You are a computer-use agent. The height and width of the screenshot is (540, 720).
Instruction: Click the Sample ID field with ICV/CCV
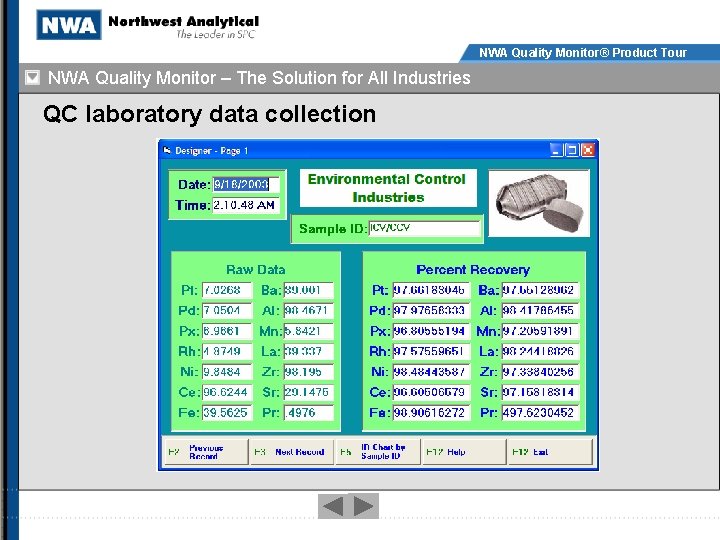click(x=424, y=228)
